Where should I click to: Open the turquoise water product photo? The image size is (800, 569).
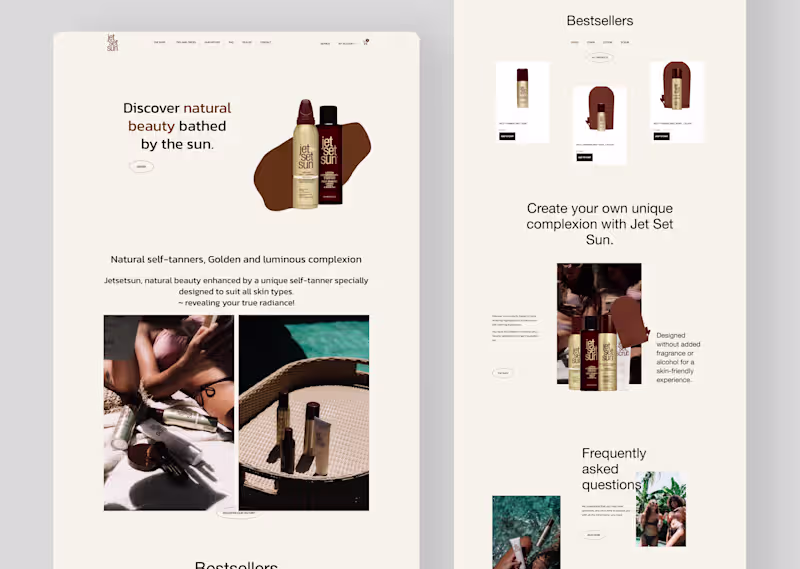[526, 532]
